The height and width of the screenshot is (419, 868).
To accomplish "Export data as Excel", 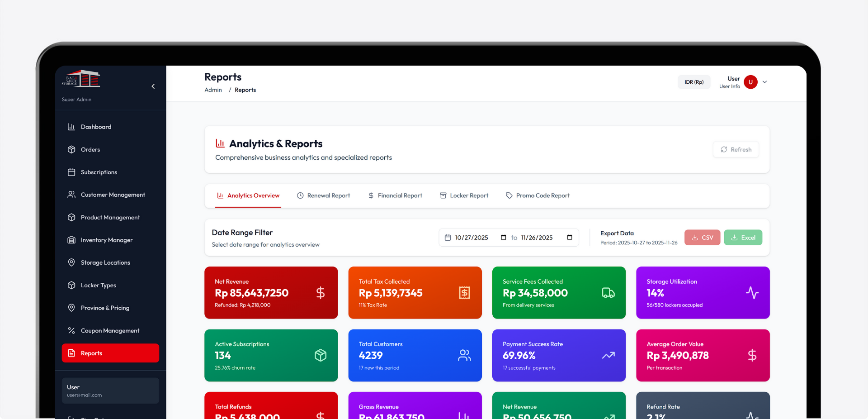I will [x=743, y=238].
